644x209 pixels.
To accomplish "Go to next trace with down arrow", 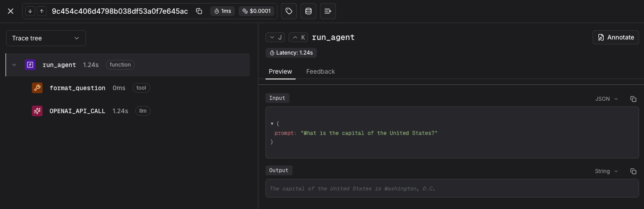I will (x=30, y=11).
